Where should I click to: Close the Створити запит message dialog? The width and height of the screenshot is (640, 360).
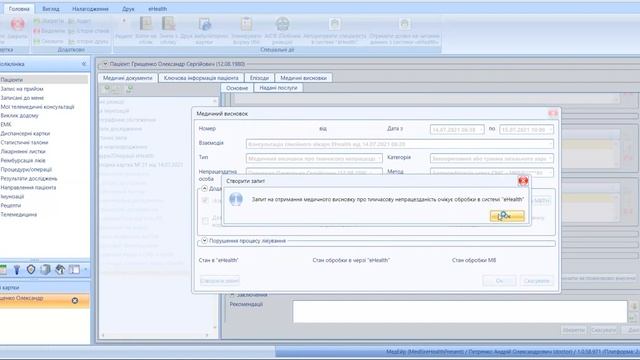[x=523, y=181]
